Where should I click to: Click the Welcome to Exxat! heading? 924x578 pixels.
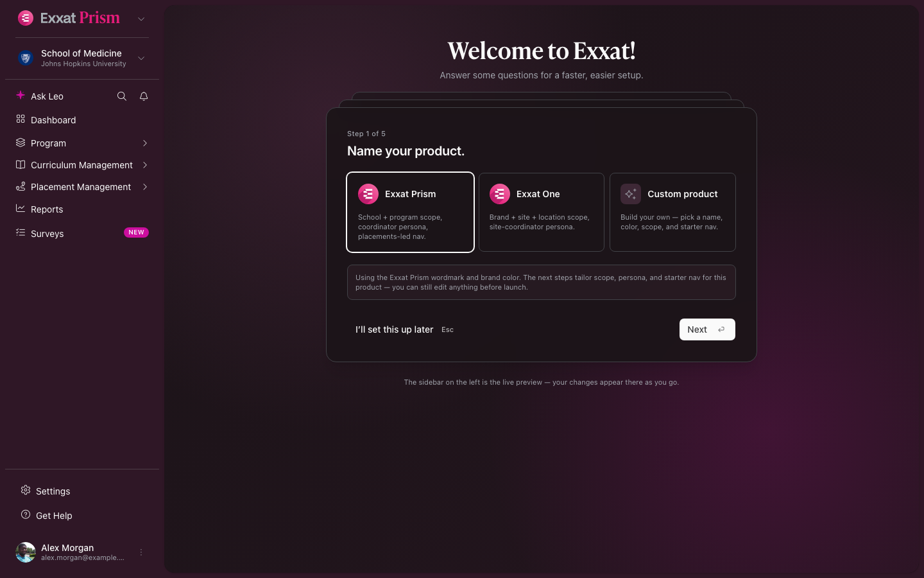542,51
